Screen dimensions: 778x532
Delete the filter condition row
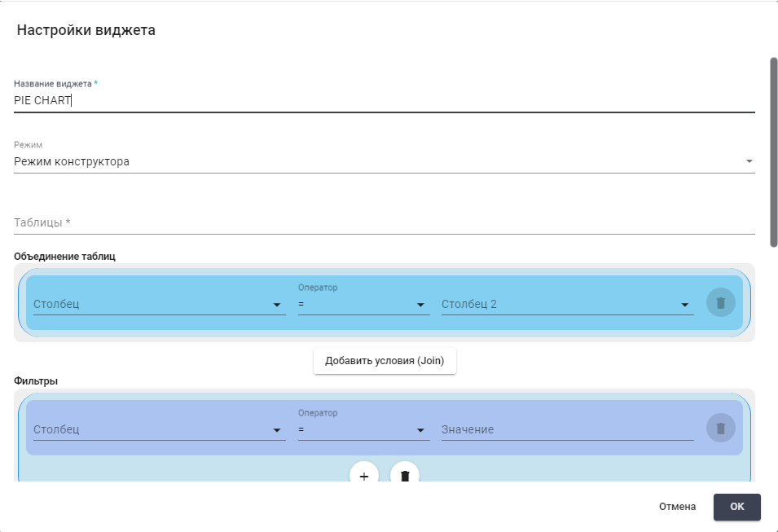(x=720, y=429)
